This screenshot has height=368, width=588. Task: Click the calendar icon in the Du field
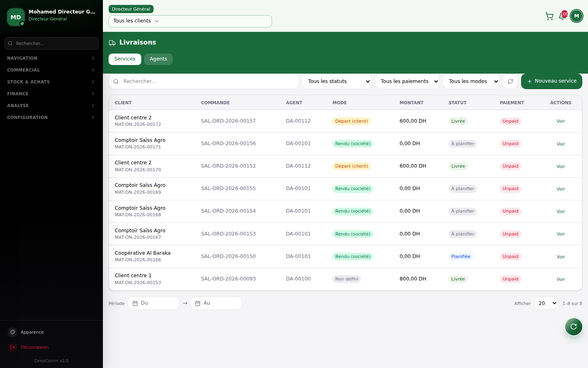click(135, 303)
